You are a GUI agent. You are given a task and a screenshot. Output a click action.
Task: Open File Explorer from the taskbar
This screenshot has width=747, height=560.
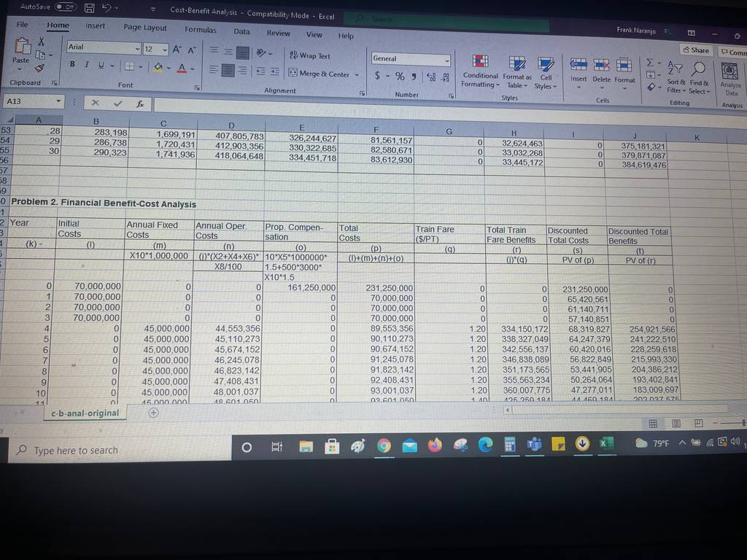point(306,446)
